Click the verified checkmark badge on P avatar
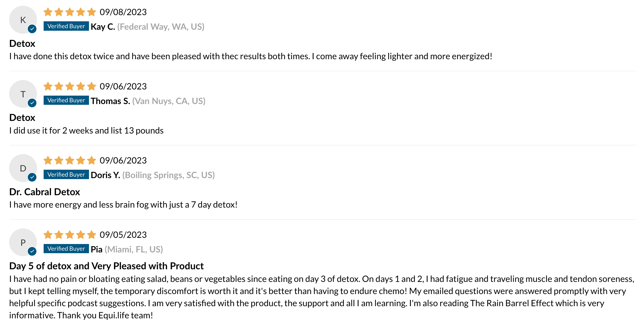This screenshot has height=327, width=644. pos(32,251)
